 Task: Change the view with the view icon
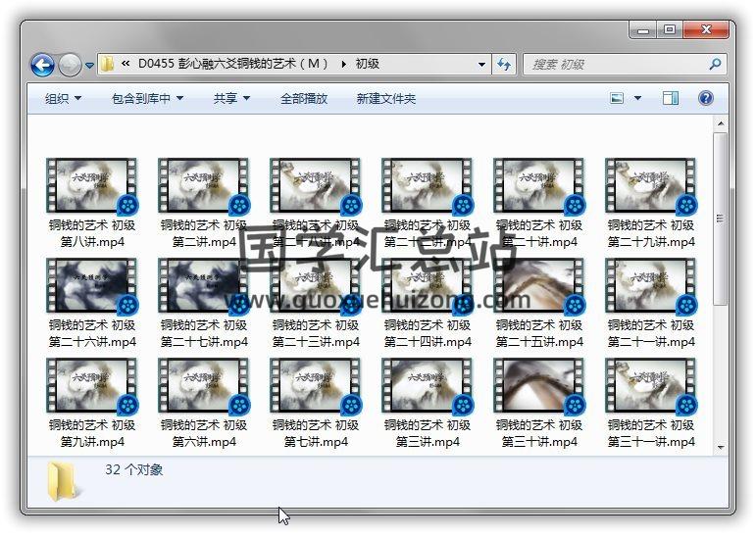pyautogui.click(x=617, y=98)
